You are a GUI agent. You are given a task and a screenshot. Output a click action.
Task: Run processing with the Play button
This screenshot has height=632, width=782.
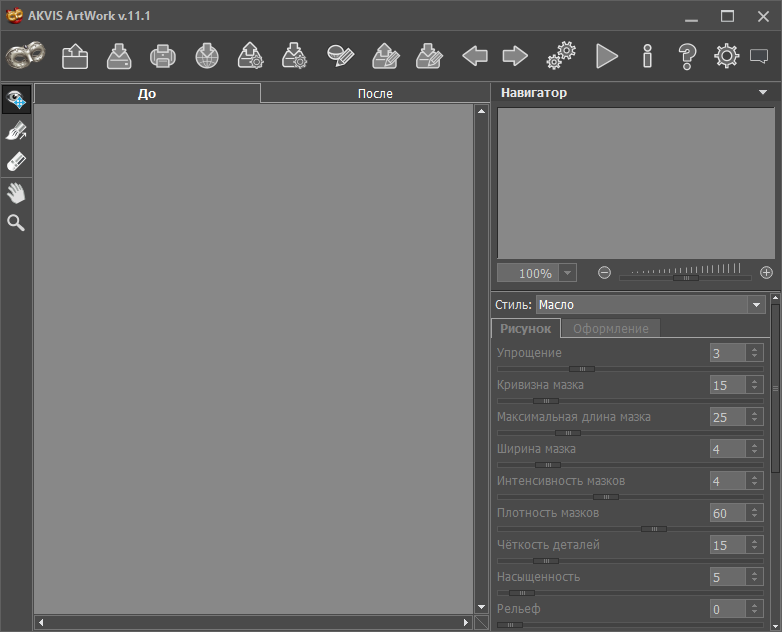(x=606, y=56)
